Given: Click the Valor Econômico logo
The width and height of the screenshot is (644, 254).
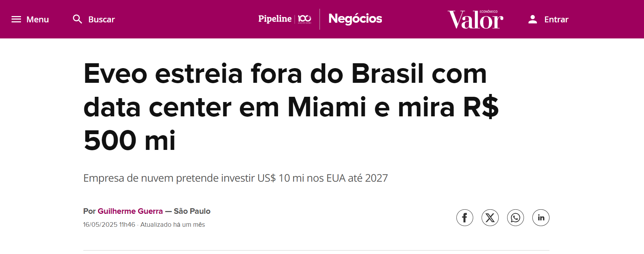Looking at the screenshot, I should pyautogui.click(x=475, y=19).
